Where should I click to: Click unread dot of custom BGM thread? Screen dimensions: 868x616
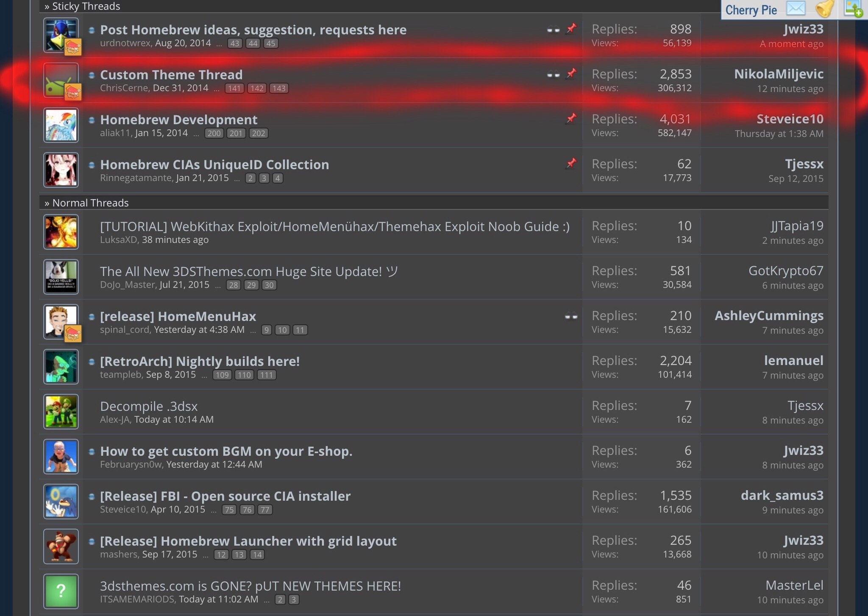point(92,452)
